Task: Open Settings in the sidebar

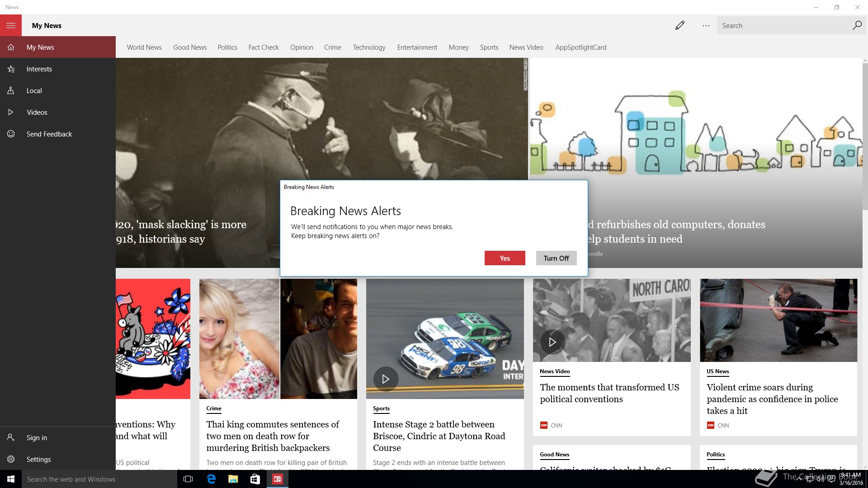Action: pos(58,460)
